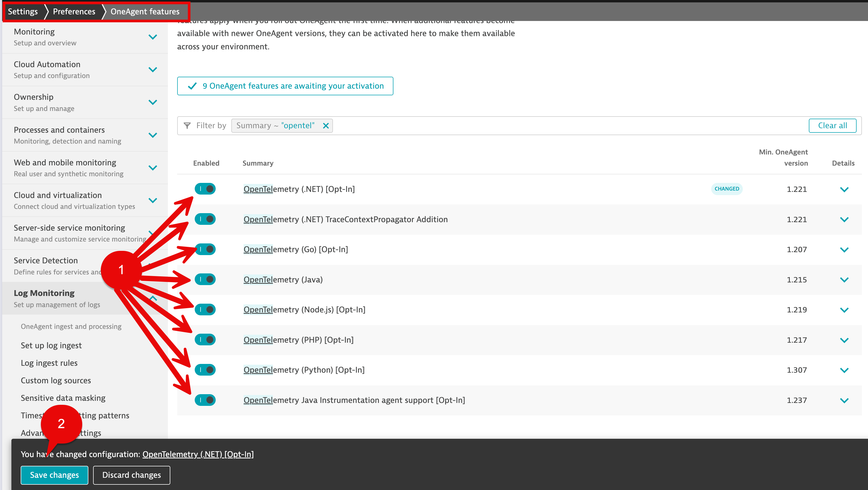Expand details for TraceContextPropagator Addition row
Image resolution: width=868 pixels, height=490 pixels.
[x=844, y=220]
